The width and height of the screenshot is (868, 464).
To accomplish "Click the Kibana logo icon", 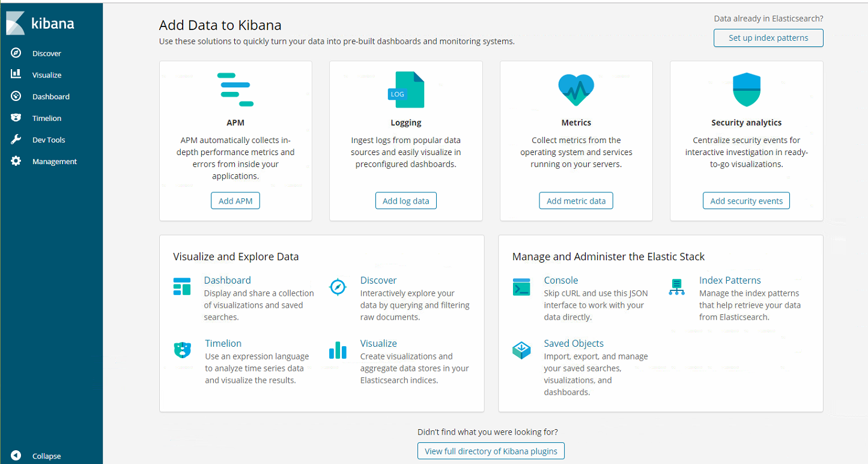I will tap(16, 24).
